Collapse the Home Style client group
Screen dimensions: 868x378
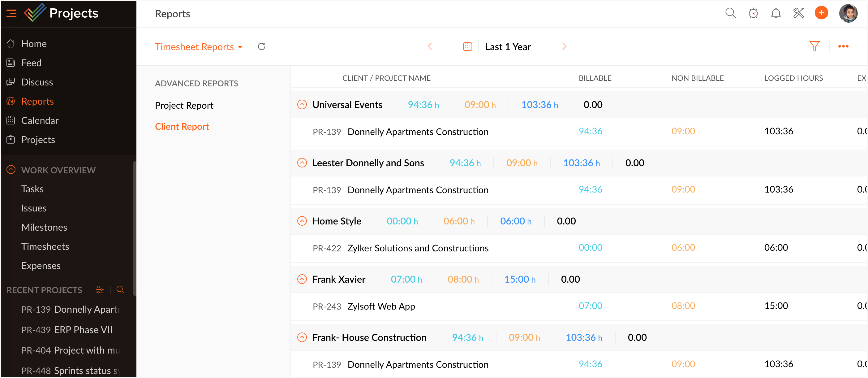click(302, 221)
